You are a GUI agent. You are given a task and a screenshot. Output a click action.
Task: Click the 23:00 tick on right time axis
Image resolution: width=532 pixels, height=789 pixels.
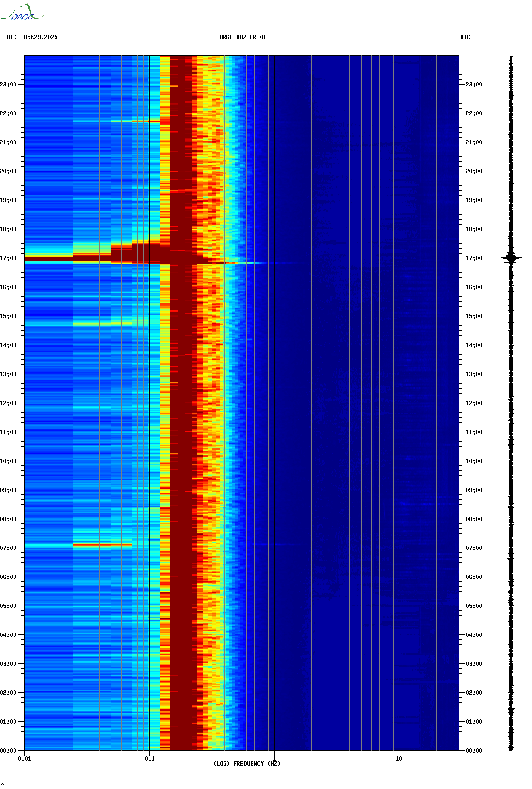pos(474,85)
